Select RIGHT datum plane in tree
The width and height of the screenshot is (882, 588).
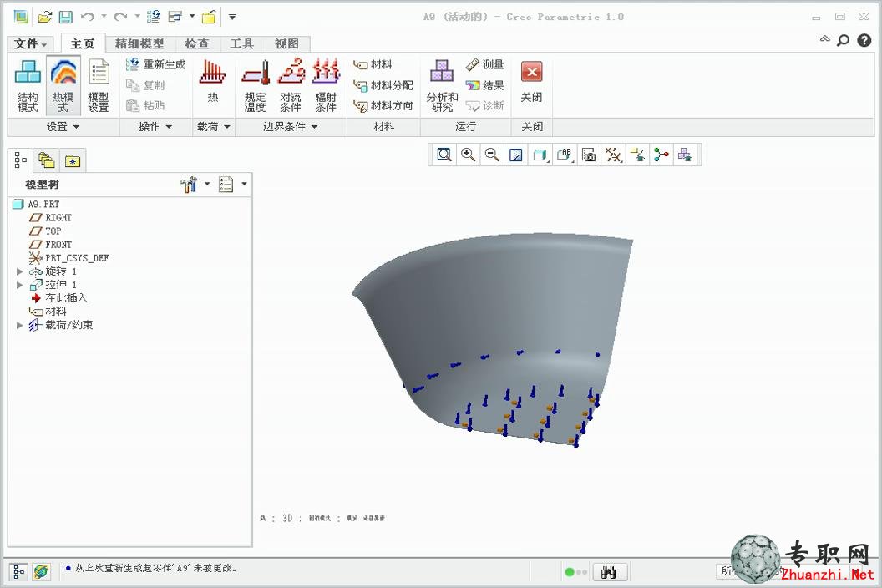point(51,217)
